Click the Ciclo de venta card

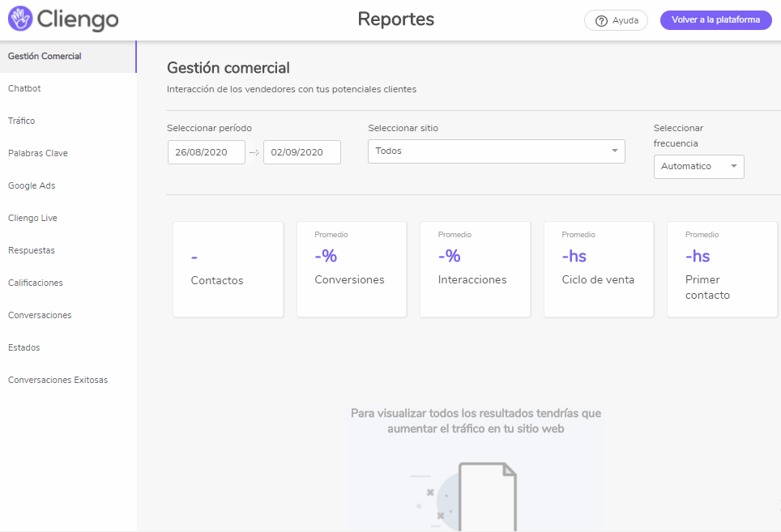(x=598, y=269)
